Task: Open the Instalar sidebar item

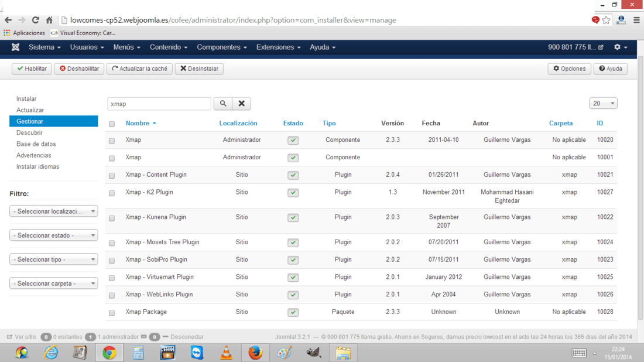Action: pos(26,98)
